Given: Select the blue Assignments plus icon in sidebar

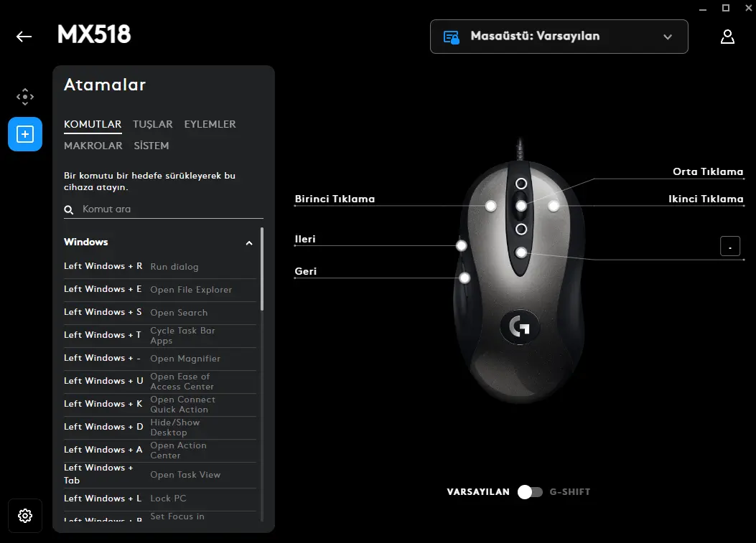Looking at the screenshot, I should click(25, 134).
